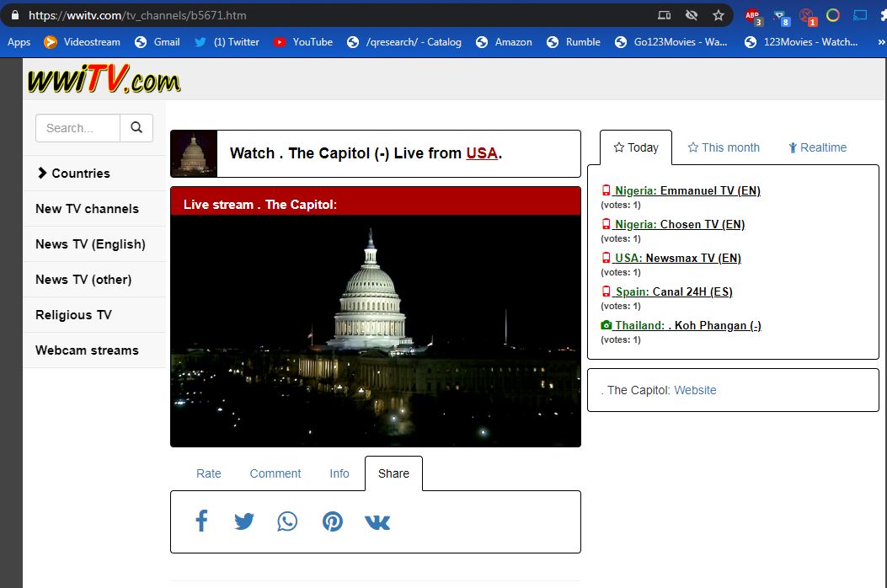Viewport: 887px width, 588px height.
Task: Click the Capitol live stream video
Action: (x=376, y=331)
